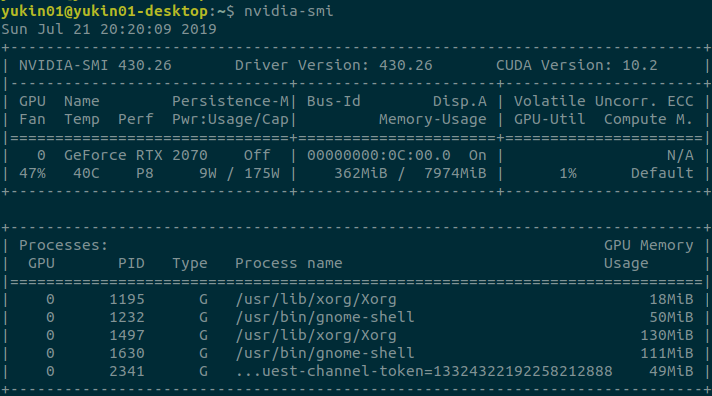Click the Persistence-M value Off

point(257,155)
